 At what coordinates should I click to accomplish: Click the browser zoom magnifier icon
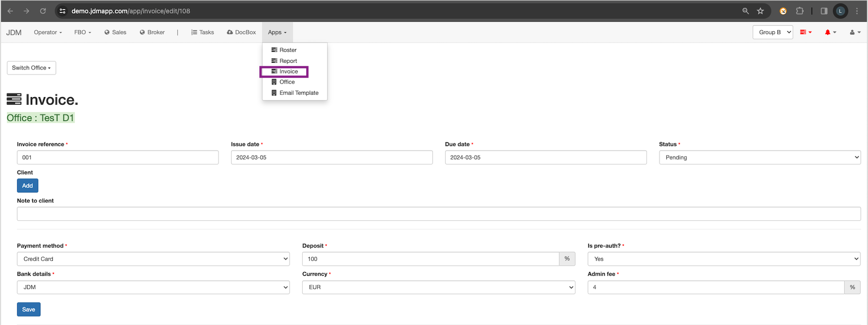point(745,11)
